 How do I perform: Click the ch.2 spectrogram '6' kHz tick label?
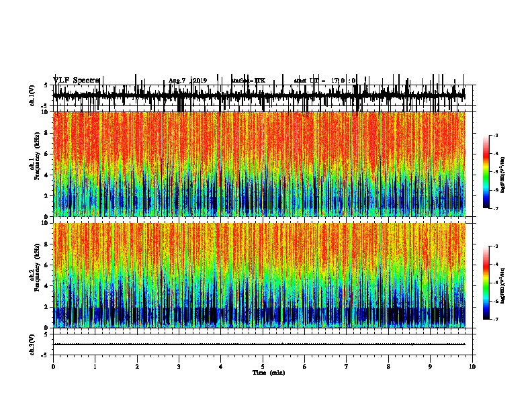[x=47, y=265]
